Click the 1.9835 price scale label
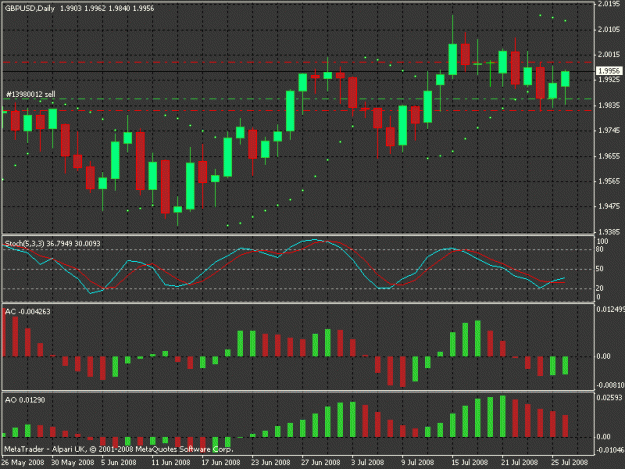This screenshot has width=625, height=469. [x=609, y=105]
